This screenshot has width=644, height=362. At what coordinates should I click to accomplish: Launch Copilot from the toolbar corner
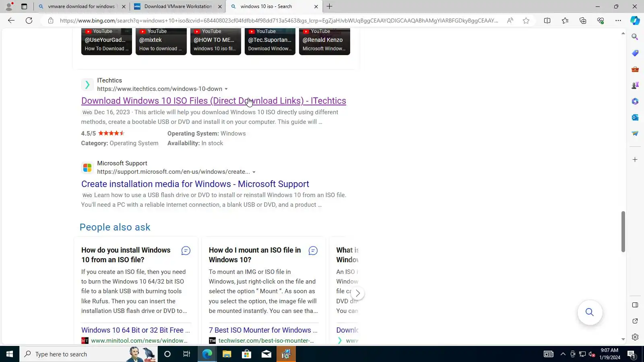[x=635, y=21]
